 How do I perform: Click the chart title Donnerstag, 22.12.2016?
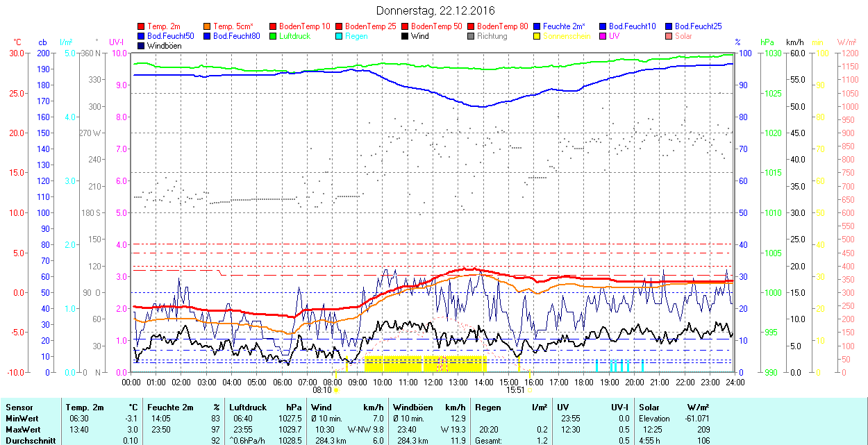point(435,10)
